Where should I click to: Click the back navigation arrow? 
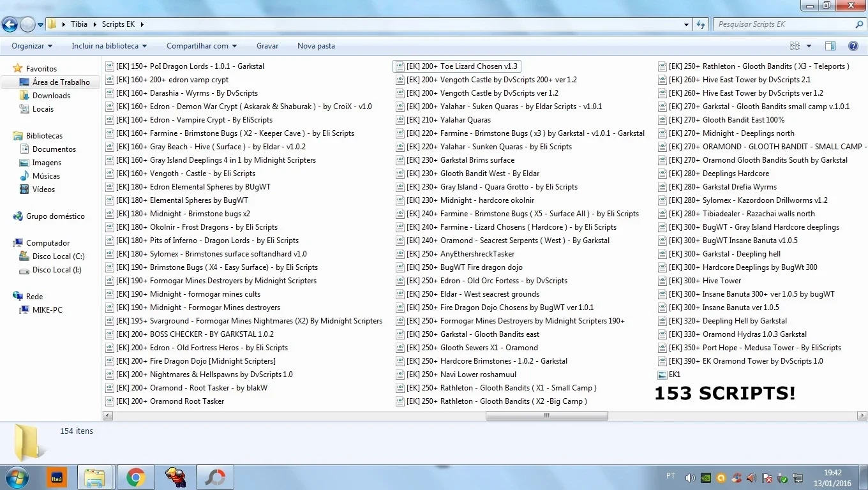point(10,24)
